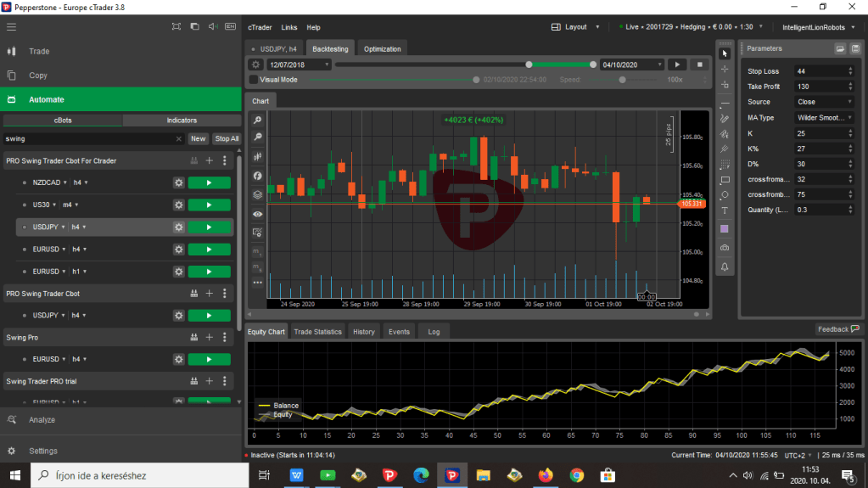The image size is (868, 488).
Task: Click the camera screenshot icon
Action: click(x=725, y=247)
